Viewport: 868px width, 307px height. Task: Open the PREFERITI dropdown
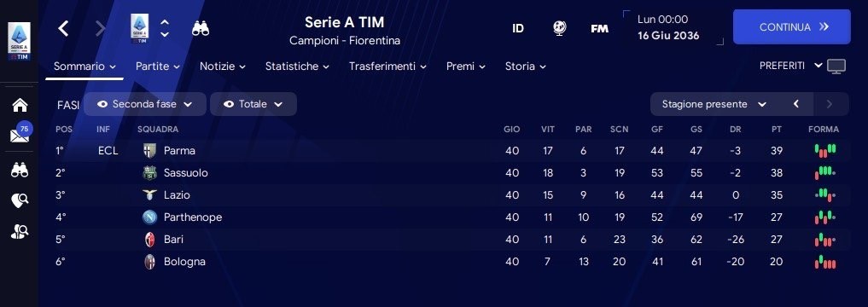pyautogui.click(x=791, y=66)
